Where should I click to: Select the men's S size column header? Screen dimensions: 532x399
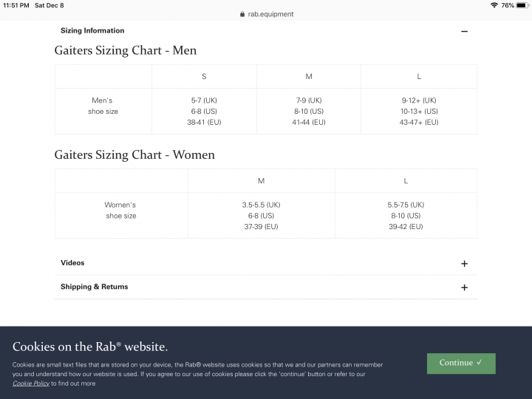204,77
